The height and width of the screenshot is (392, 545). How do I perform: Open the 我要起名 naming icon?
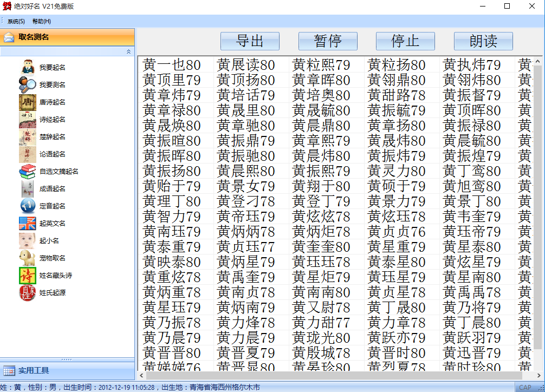coord(27,67)
